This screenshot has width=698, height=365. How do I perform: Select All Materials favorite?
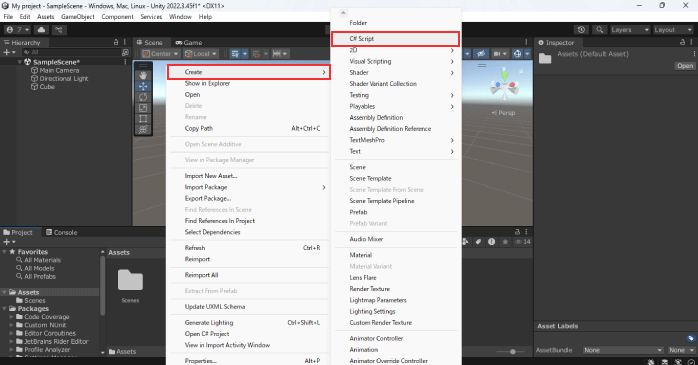tap(39, 260)
